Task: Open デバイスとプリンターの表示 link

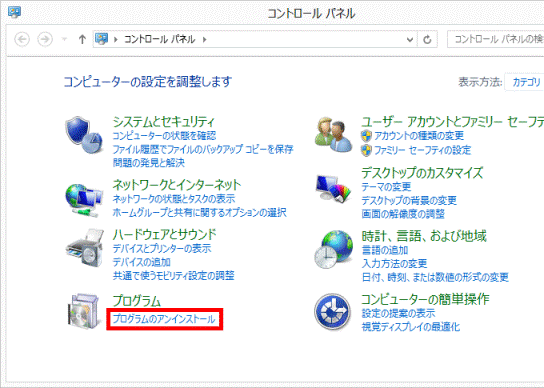Action: [162, 248]
